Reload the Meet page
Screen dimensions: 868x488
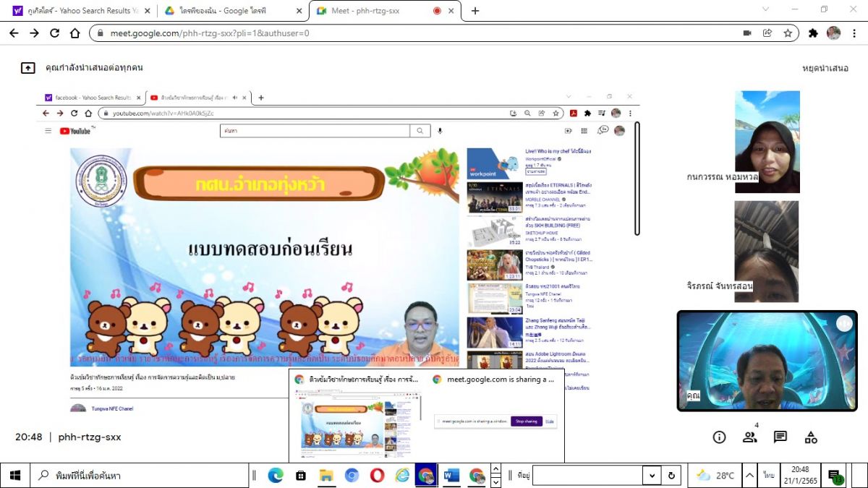tap(54, 33)
